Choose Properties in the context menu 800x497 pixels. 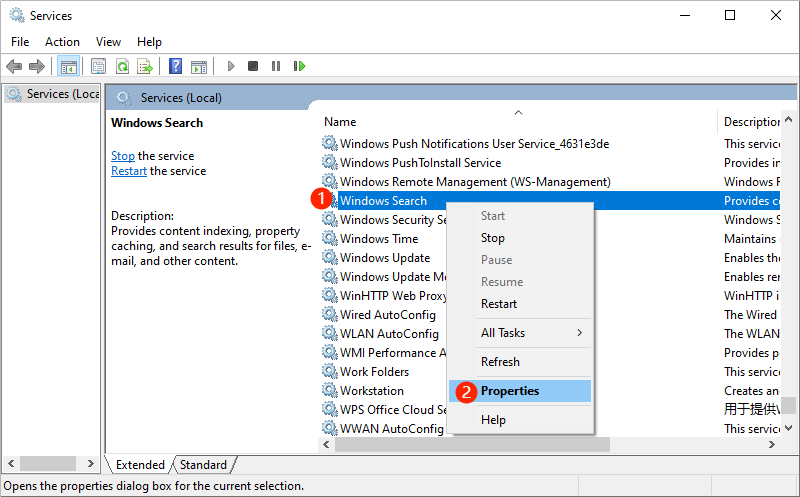[520, 391]
